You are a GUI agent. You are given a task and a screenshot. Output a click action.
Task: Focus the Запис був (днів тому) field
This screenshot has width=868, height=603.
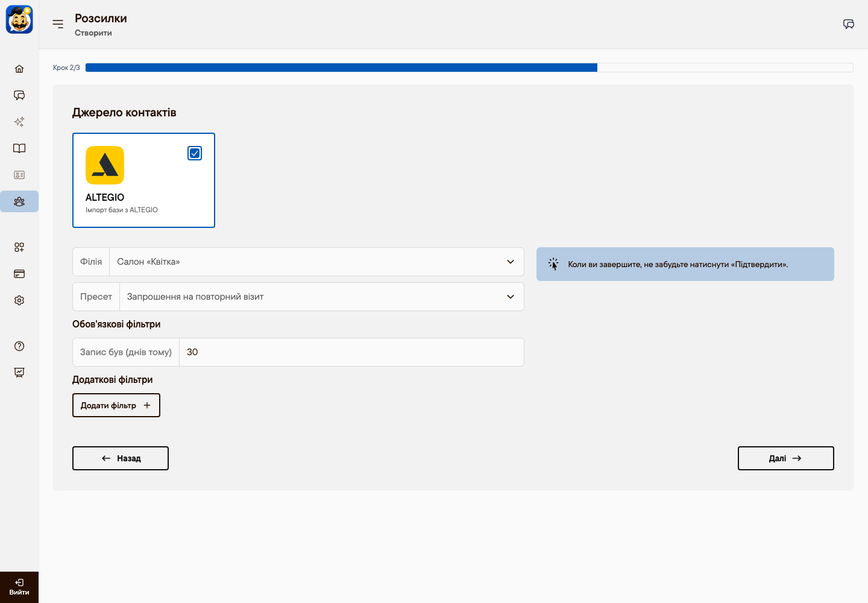pos(351,352)
